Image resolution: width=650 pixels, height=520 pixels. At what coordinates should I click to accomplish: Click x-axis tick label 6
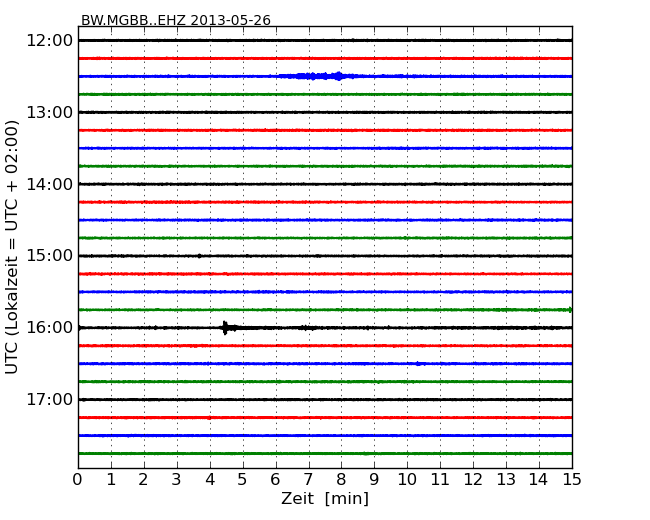275,480
